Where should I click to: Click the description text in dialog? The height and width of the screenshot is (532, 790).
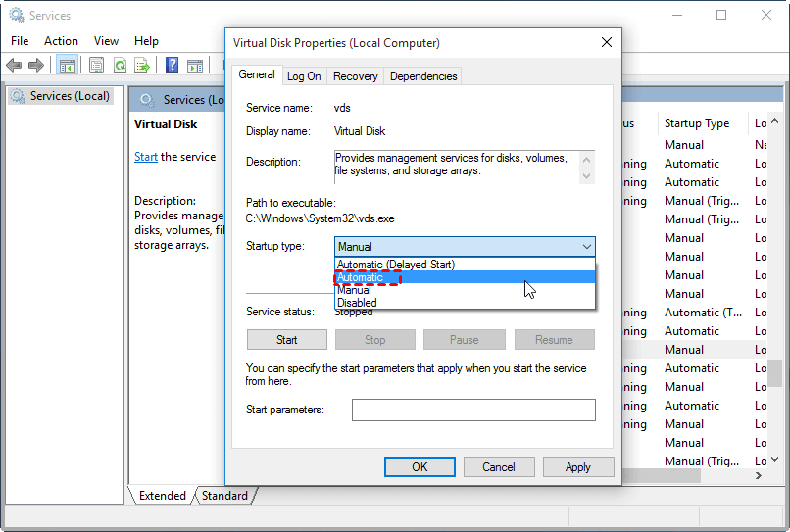point(451,165)
